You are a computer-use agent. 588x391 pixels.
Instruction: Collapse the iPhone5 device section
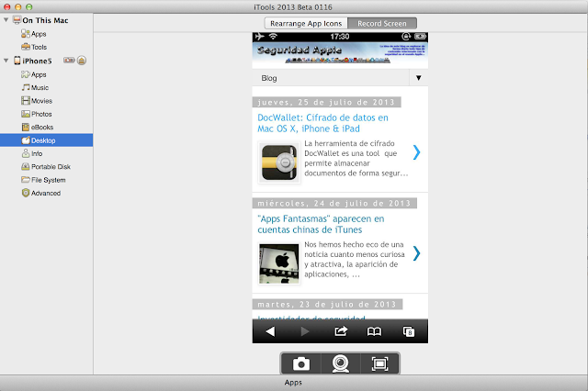tap(6, 61)
